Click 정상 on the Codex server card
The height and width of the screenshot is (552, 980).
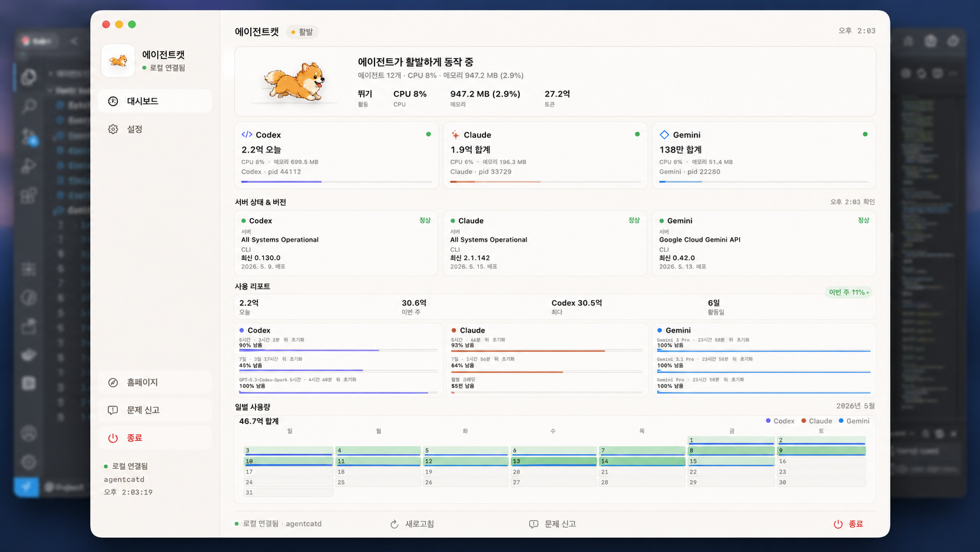[x=425, y=221]
